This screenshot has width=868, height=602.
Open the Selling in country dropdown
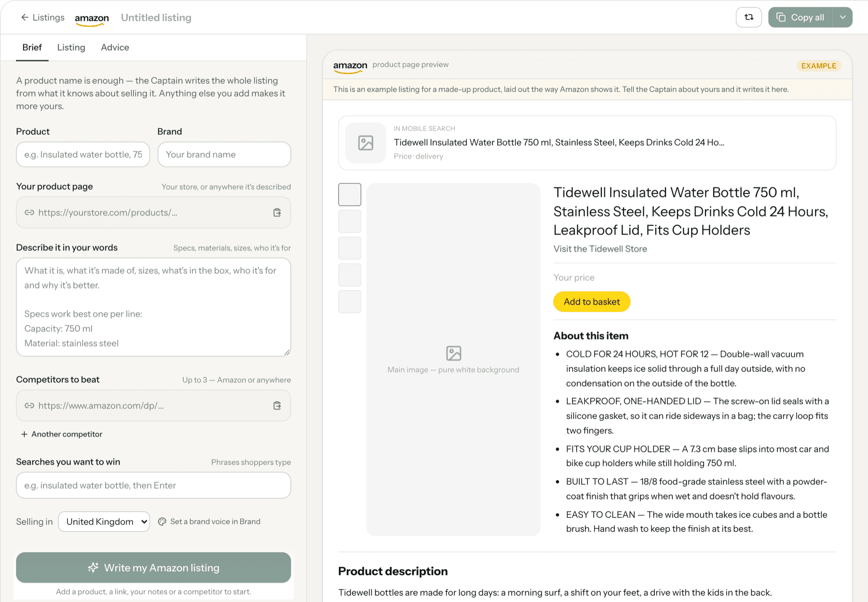click(104, 522)
